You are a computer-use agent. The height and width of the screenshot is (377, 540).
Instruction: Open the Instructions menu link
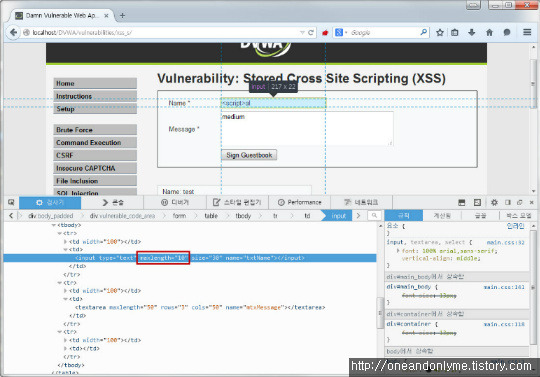click(x=95, y=96)
